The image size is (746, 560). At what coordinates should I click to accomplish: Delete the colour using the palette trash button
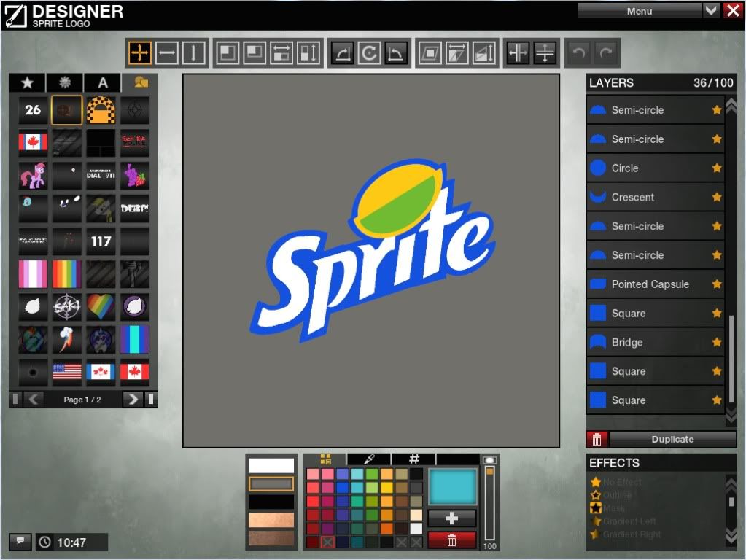[451, 540]
